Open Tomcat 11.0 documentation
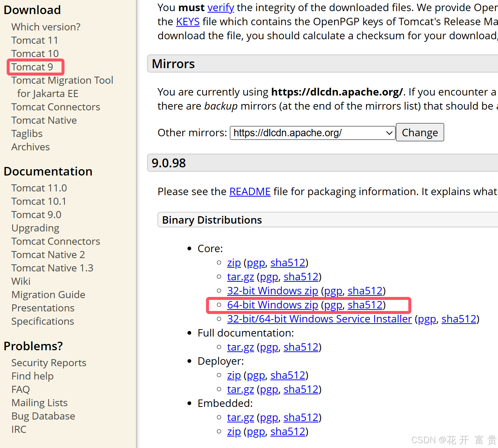Screen dimensions: 498x448 pyautogui.click(x=39, y=188)
